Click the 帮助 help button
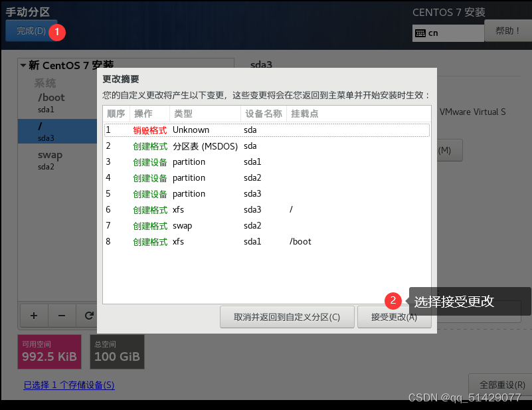This screenshot has height=410, width=532. [508, 31]
